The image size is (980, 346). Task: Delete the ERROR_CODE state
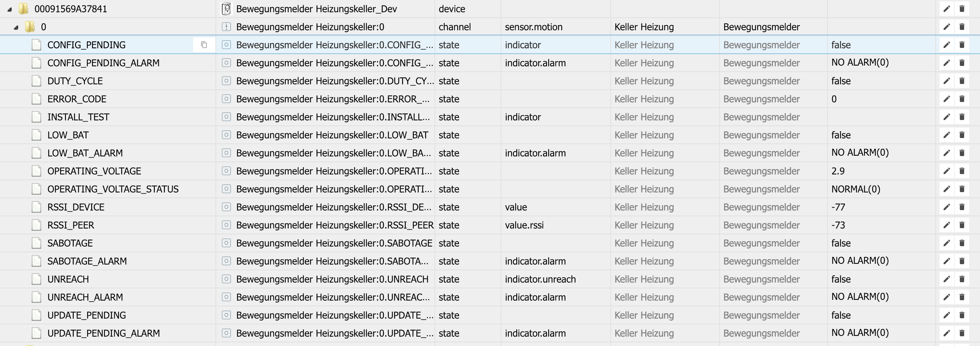point(962,99)
